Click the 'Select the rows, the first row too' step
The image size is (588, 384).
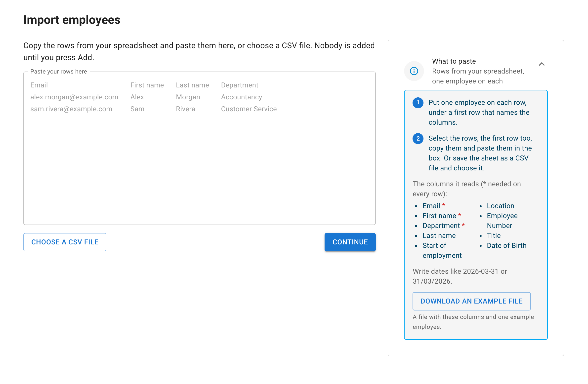click(x=480, y=153)
